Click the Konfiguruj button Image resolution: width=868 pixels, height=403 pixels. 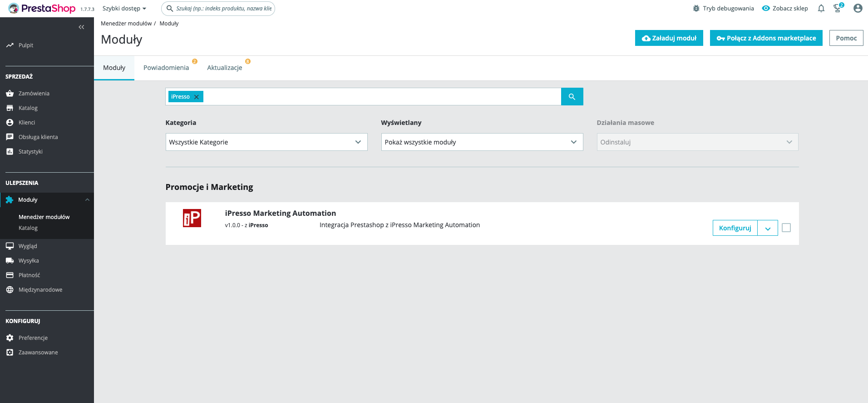point(735,228)
